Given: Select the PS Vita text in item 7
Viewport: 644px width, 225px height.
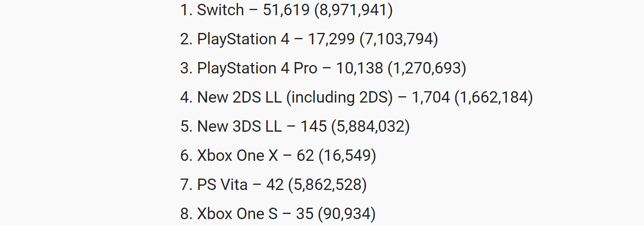Looking at the screenshot, I should pyautogui.click(x=222, y=185).
